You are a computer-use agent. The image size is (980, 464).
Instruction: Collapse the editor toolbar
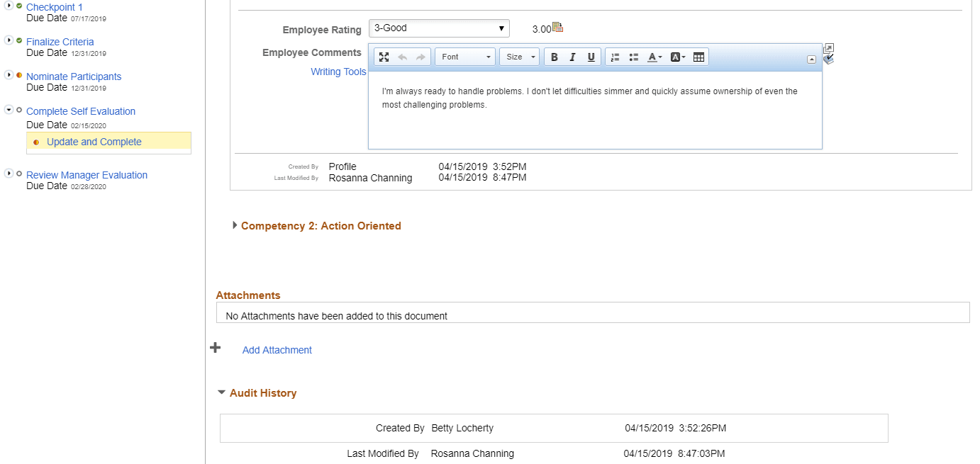tap(812, 60)
